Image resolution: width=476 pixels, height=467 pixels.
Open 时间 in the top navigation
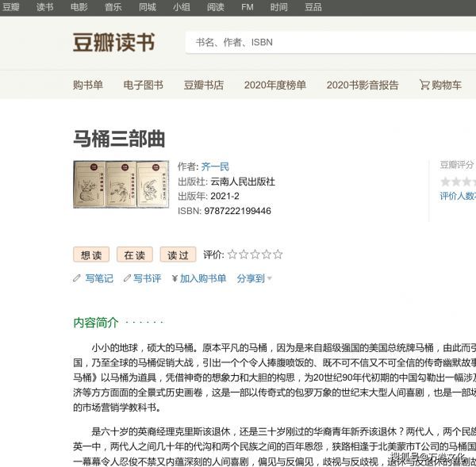pos(279,6)
